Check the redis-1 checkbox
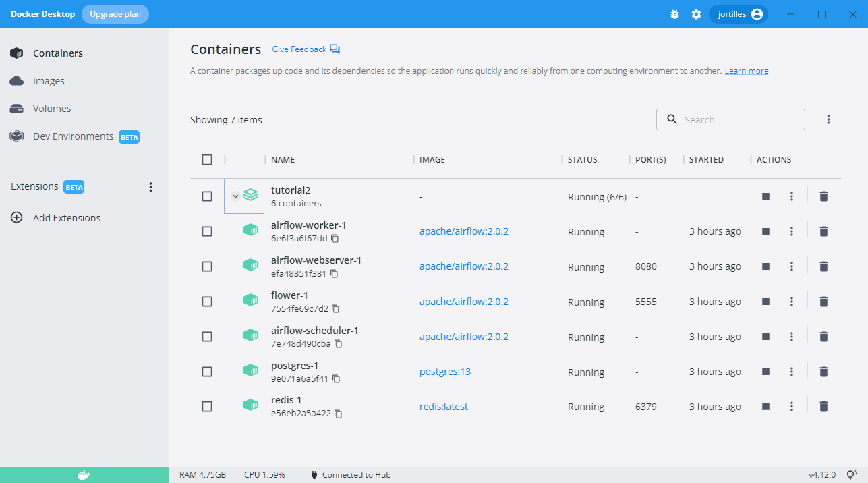This screenshot has height=483, width=868. 207,407
